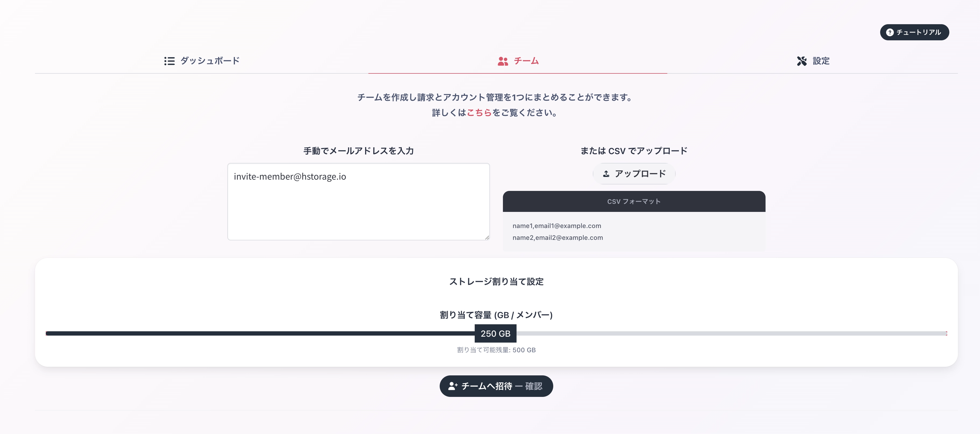Click the question mark icon on tutorial badge
Image resolution: width=980 pixels, height=434 pixels.
pyautogui.click(x=890, y=32)
